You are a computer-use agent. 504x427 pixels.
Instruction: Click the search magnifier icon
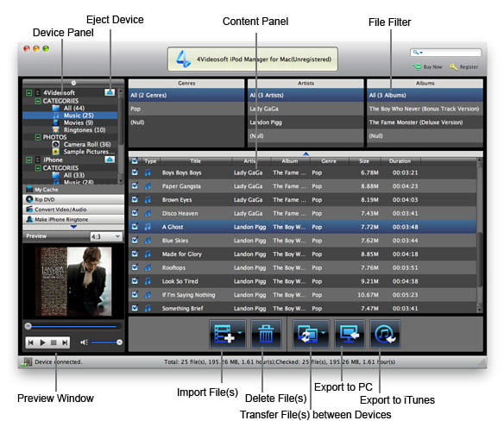point(417,52)
